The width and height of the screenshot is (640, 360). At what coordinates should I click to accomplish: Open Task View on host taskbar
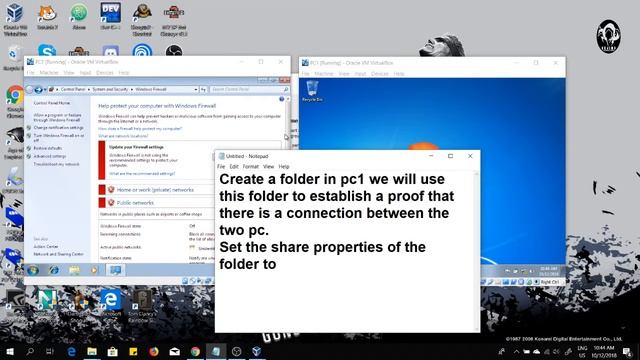pos(49,351)
